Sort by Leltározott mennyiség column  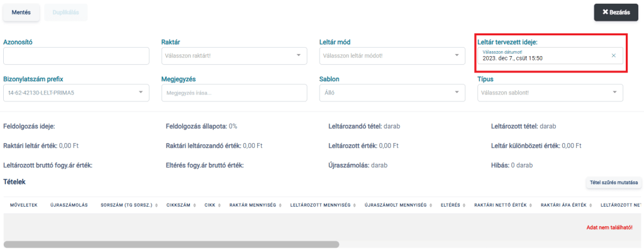(323, 205)
